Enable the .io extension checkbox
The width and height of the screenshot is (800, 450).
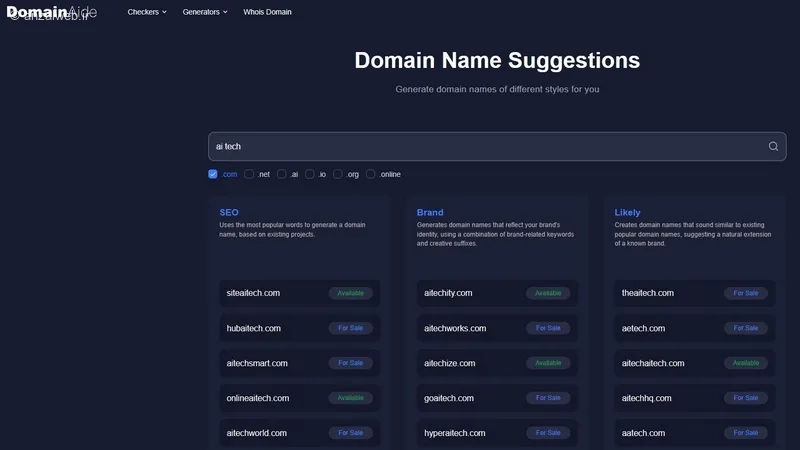(x=310, y=174)
